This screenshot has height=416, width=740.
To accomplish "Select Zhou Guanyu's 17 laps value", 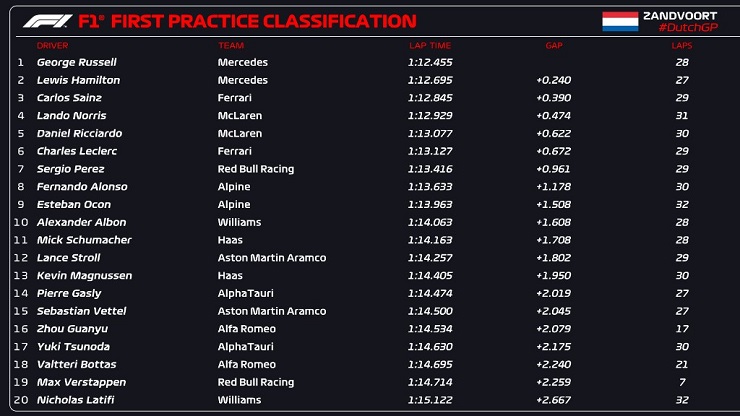I will (681, 329).
